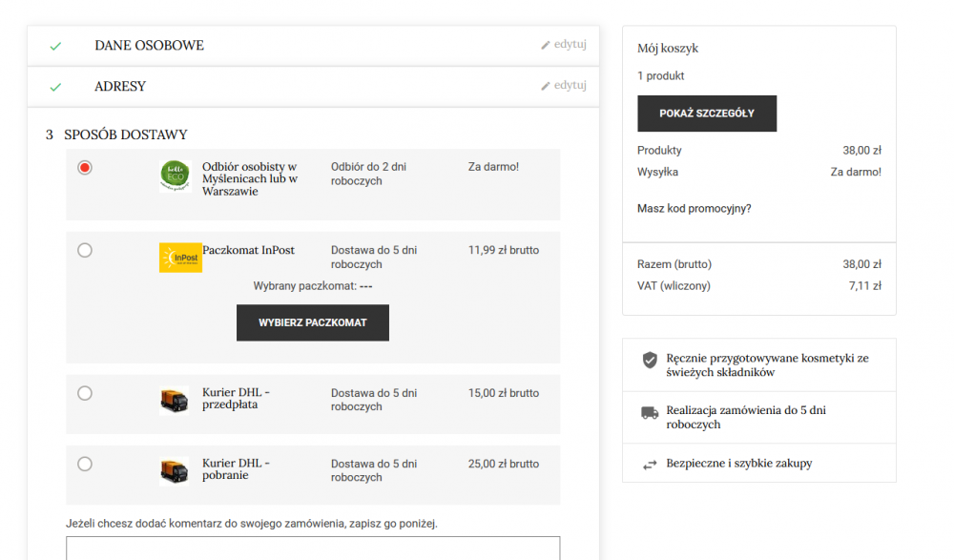Click the Mój koszyk heading

(x=668, y=48)
